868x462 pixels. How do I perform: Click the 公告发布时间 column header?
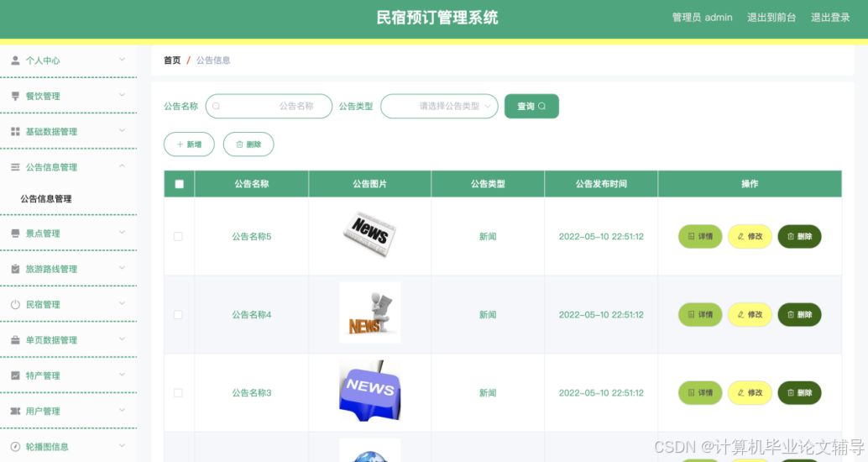601,184
